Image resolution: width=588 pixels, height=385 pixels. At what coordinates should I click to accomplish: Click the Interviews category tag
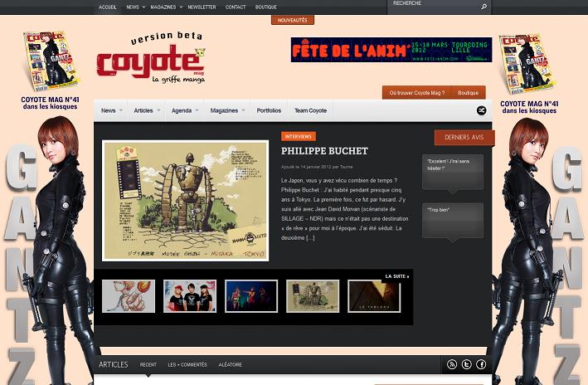coord(299,136)
